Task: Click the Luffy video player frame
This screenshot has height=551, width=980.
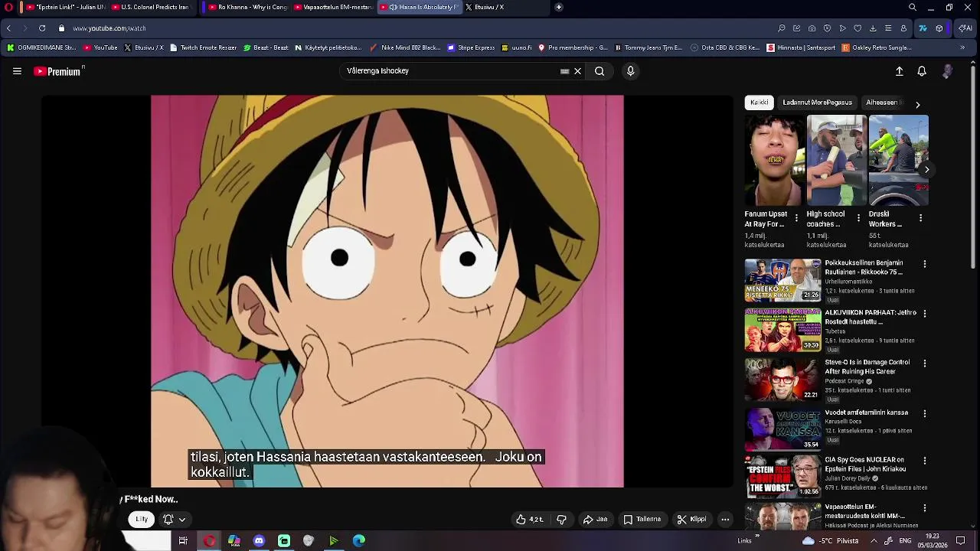Action: [x=387, y=291]
